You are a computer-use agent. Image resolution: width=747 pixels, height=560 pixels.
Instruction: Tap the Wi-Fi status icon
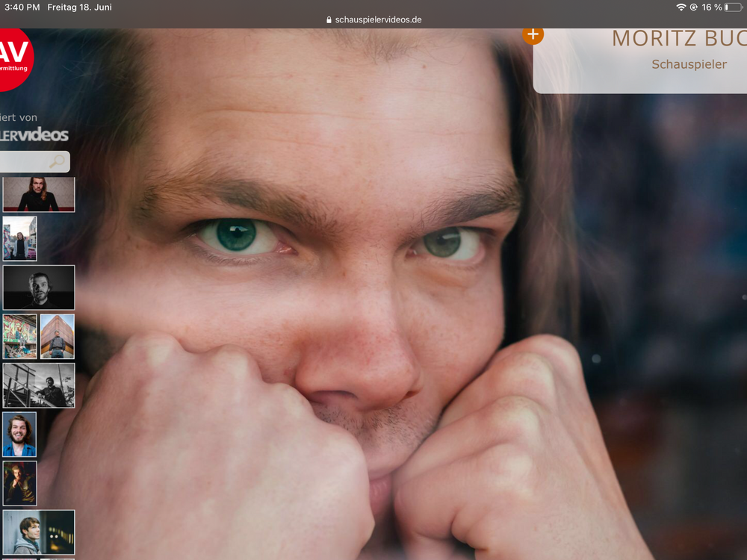click(681, 7)
